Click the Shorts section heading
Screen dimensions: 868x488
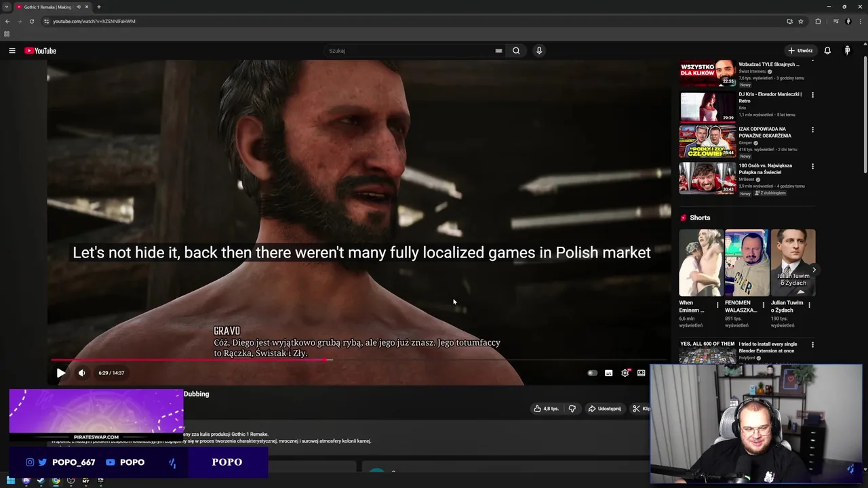pos(700,218)
